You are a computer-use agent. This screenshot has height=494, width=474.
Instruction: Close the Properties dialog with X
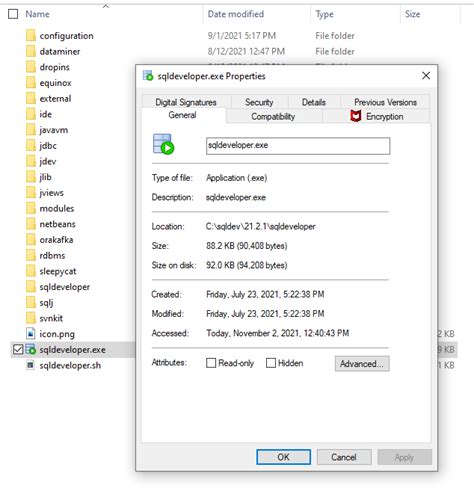click(x=426, y=76)
